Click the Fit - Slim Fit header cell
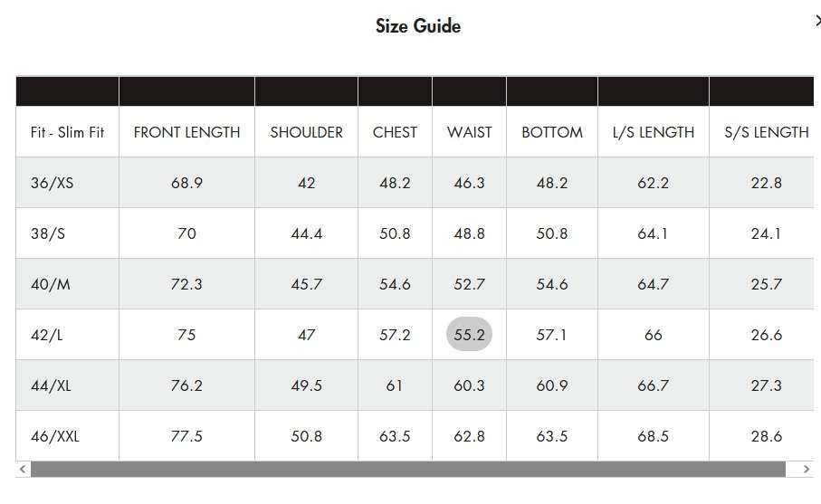The image size is (821, 504). [68, 132]
